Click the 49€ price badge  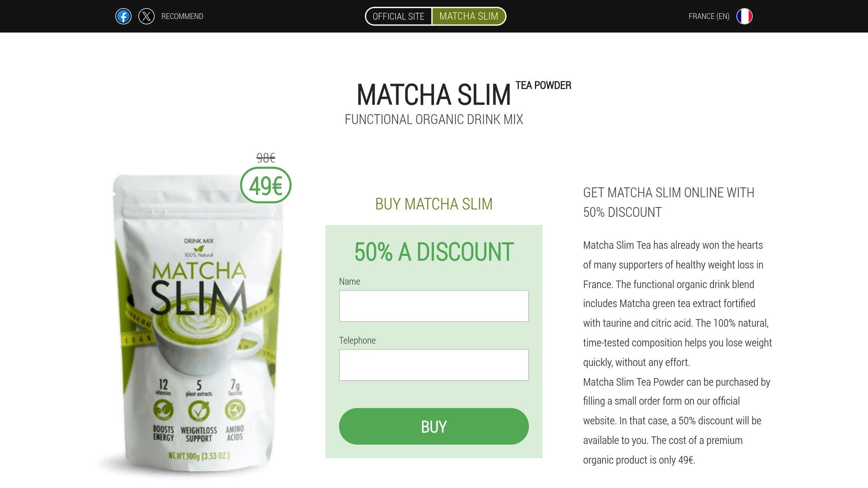click(x=266, y=186)
